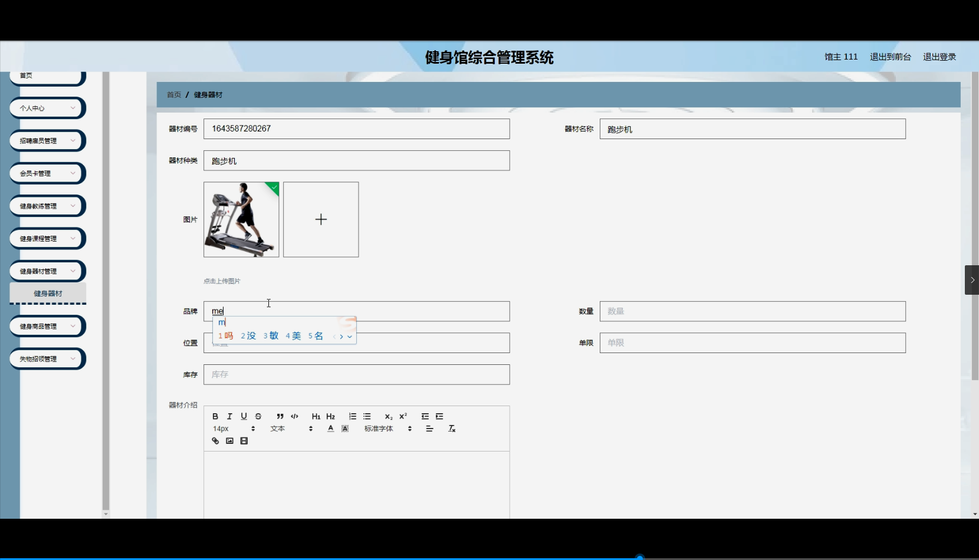This screenshot has height=560, width=979.
Task: Insert a blockquote in the editor
Action: pos(280,416)
